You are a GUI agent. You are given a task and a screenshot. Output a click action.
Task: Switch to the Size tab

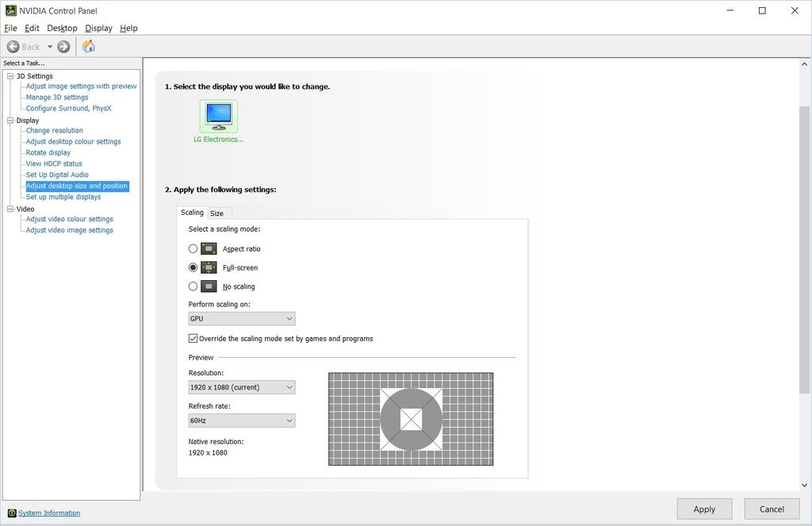216,213
